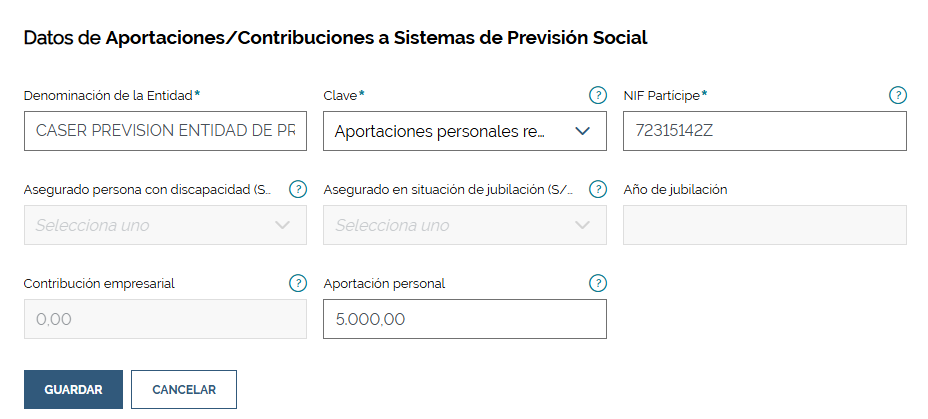
Task: Focus the Denominación de la Entidad field
Action: point(165,131)
